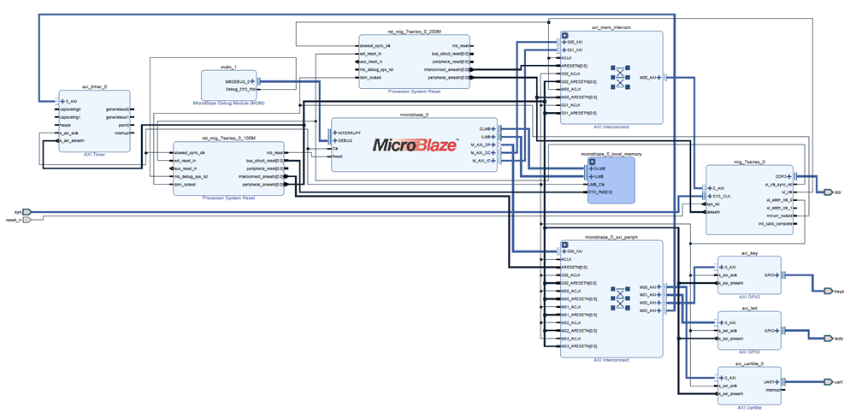Select the microblaze_0 block title

tap(414, 115)
